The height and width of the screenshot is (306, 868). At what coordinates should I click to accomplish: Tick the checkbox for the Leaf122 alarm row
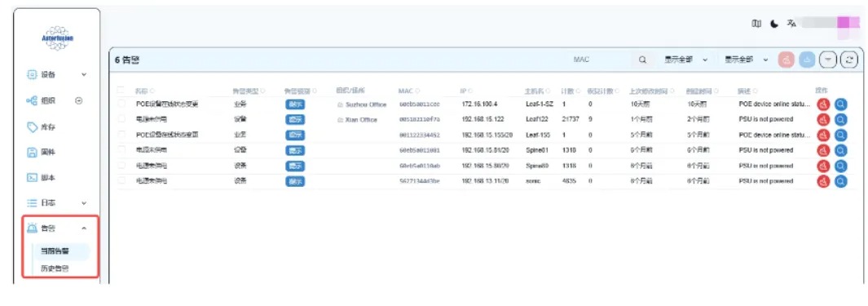(121, 119)
